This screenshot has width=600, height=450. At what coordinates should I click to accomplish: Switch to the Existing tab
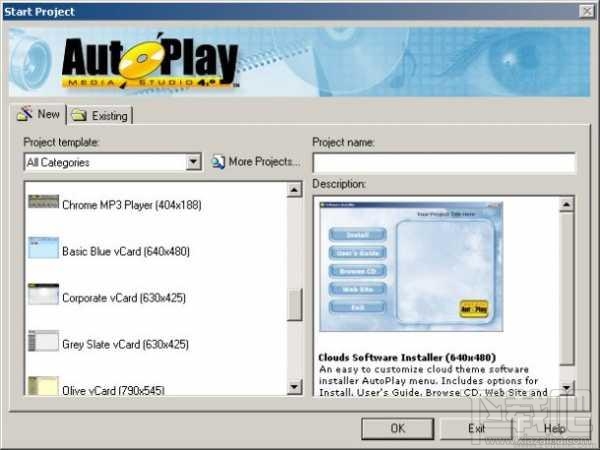(x=99, y=115)
